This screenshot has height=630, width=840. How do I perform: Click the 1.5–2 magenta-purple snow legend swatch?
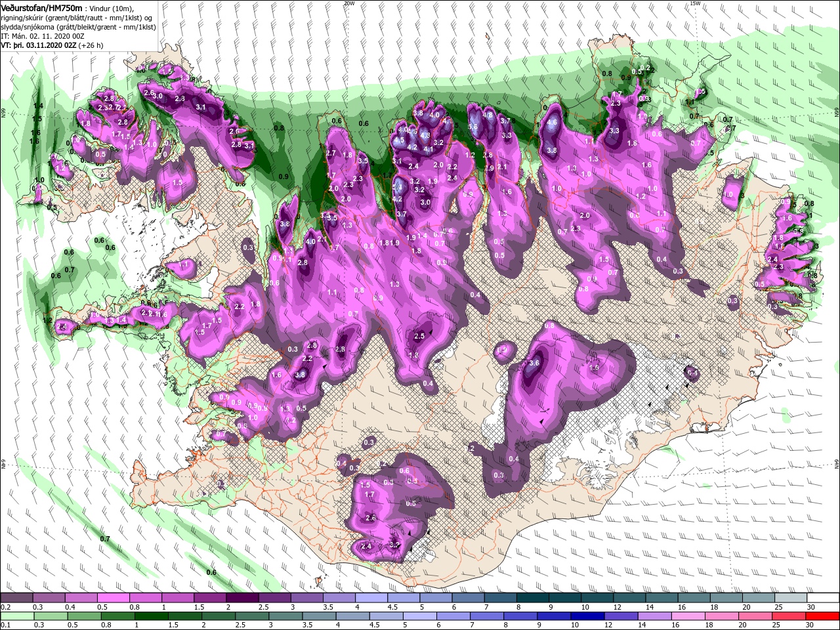pyautogui.click(x=209, y=598)
